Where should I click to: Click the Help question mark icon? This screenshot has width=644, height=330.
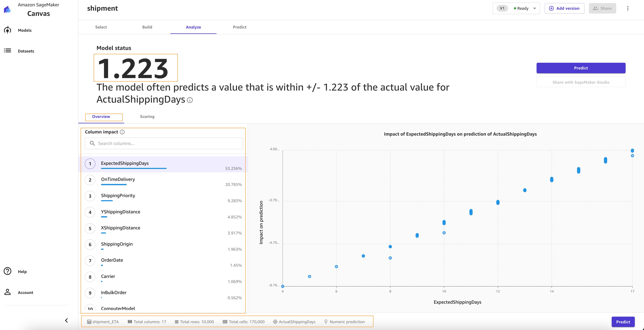pos(8,271)
